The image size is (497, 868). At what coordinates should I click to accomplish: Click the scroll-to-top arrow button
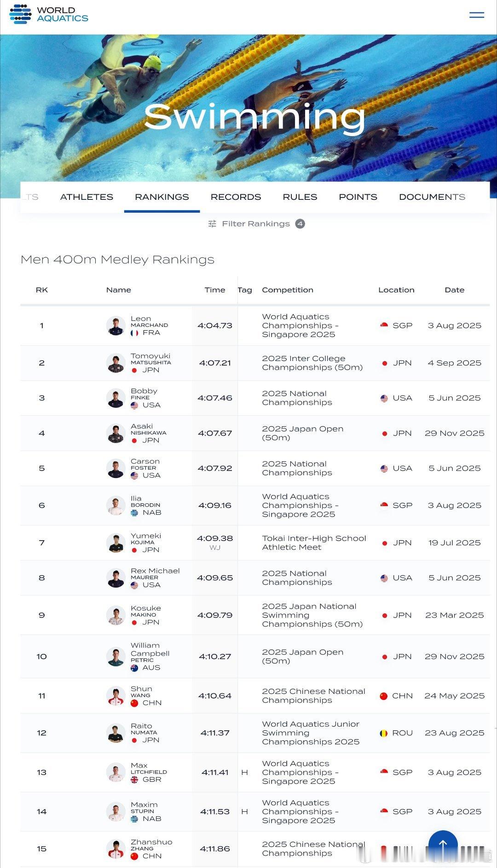443,844
